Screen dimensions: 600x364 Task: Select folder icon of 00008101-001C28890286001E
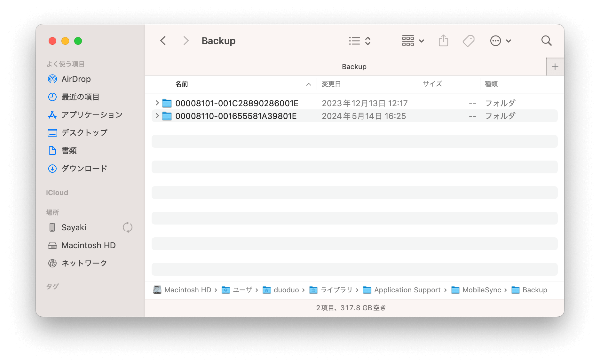pyautogui.click(x=167, y=103)
